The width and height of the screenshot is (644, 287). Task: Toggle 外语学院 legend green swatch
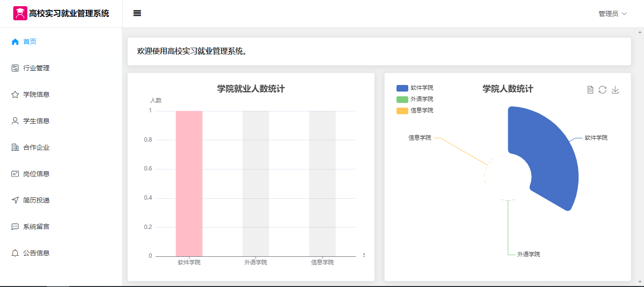[402, 100]
